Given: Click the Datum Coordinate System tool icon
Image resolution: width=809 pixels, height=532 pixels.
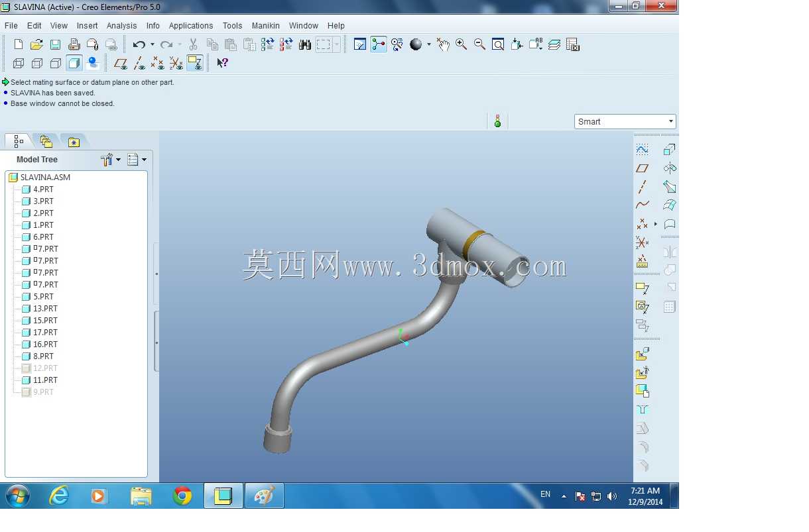Looking at the screenshot, I should (x=642, y=242).
